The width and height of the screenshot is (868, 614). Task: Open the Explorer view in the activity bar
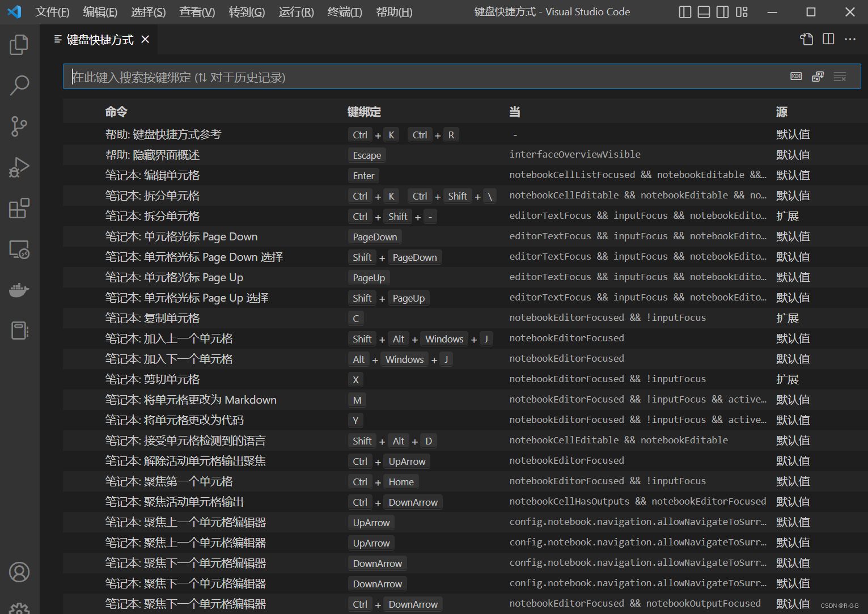tap(19, 44)
